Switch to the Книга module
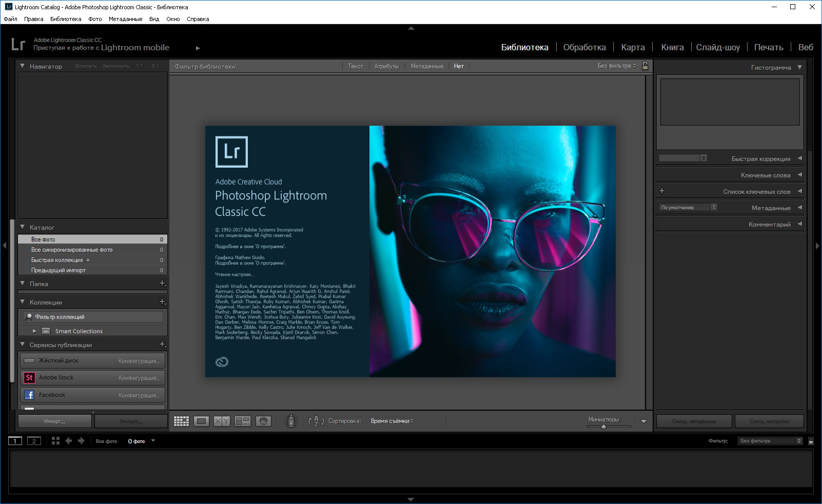The image size is (822, 504). pyautogui.click(x=672, y=47)
